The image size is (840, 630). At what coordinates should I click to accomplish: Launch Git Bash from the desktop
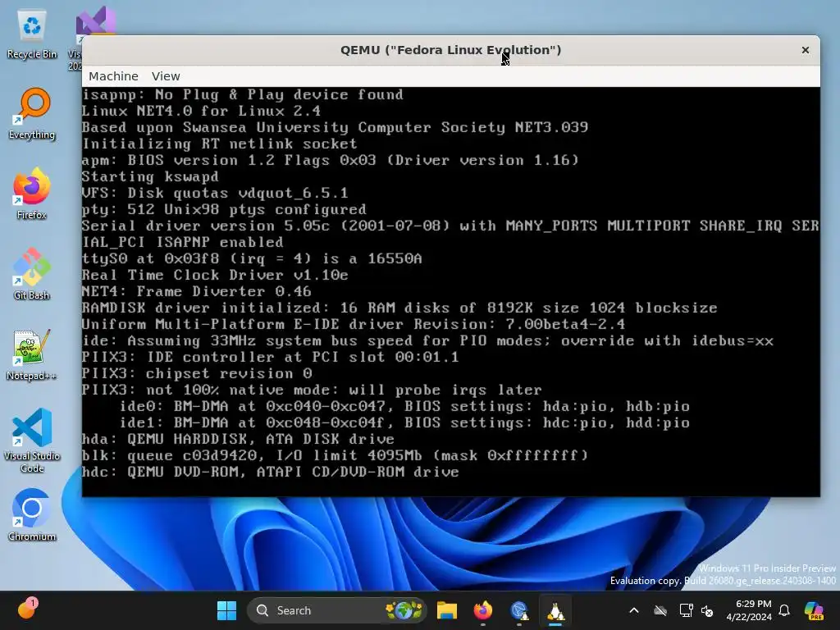point(32,274)
